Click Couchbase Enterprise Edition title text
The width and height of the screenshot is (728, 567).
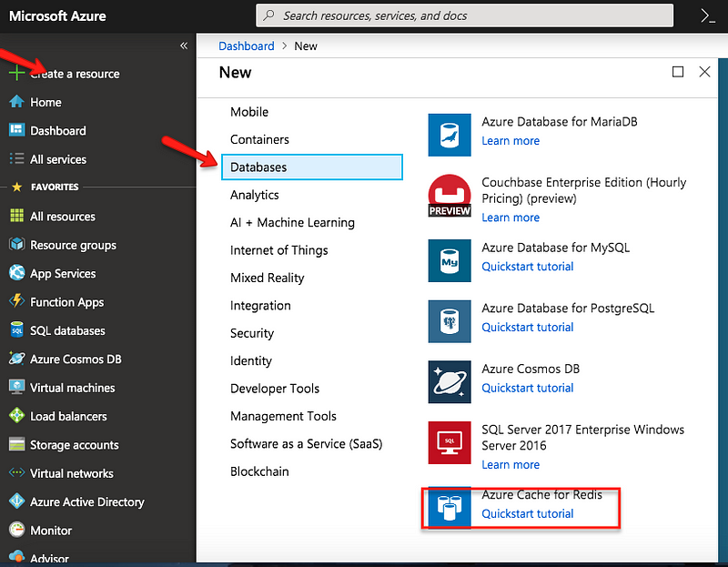pos(583,190)
